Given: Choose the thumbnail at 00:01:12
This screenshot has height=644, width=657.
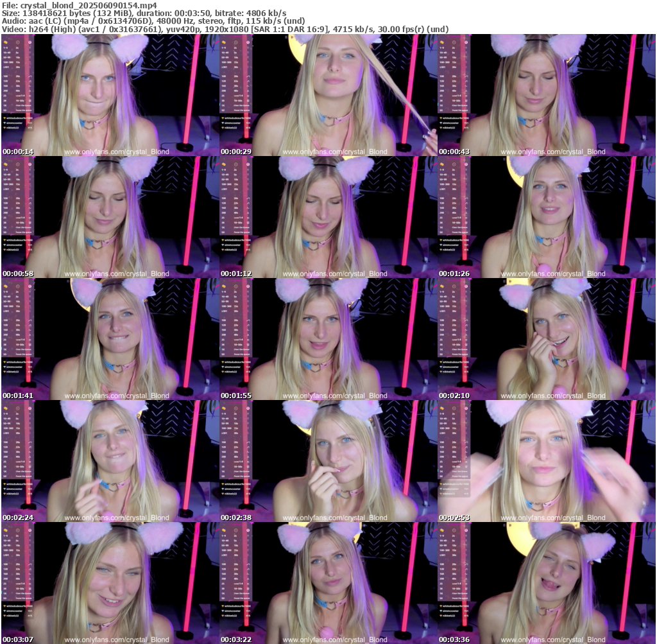Looking at the screenshot, I should click(328, 217).
